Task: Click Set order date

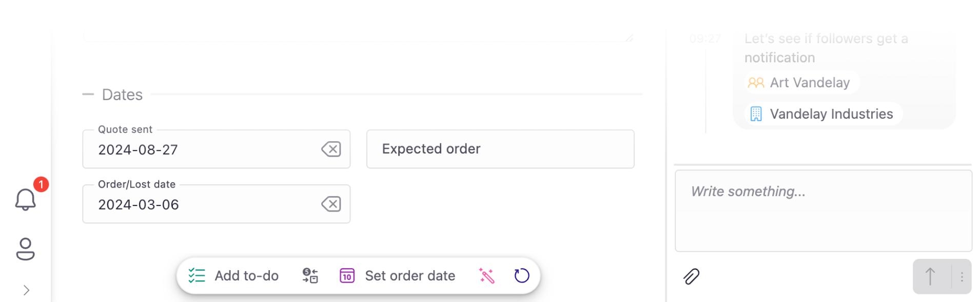Action: click(x=398, y=276)
